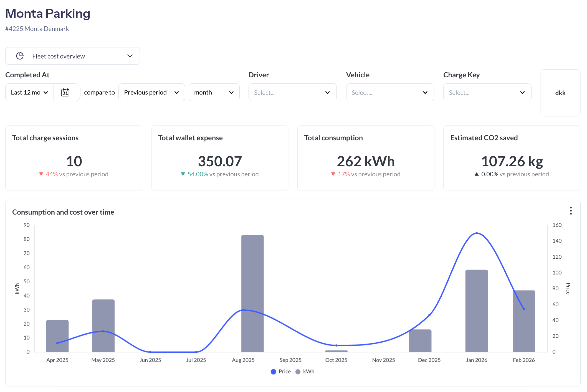Click the Total charge sessions value 10

click(74, 161)
